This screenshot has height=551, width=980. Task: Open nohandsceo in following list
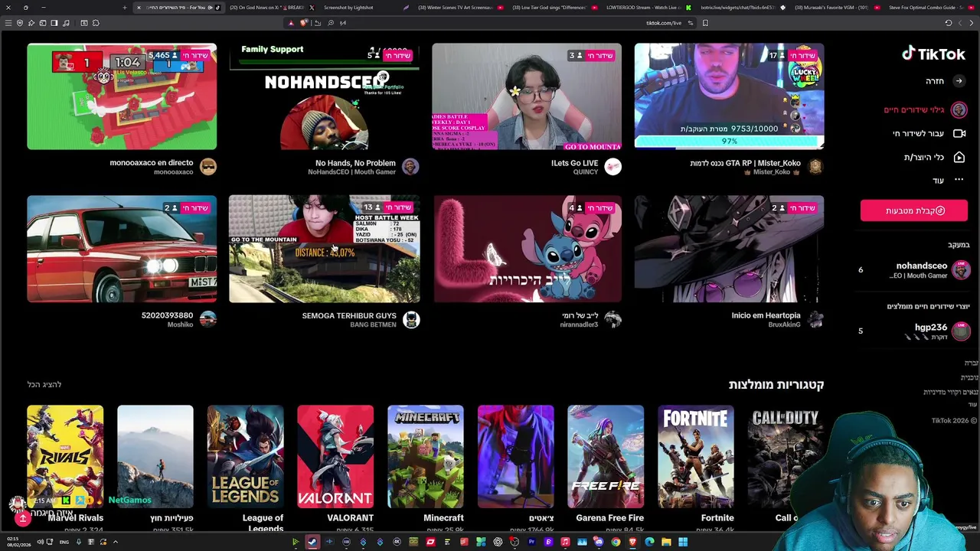(x=914, y=269)
